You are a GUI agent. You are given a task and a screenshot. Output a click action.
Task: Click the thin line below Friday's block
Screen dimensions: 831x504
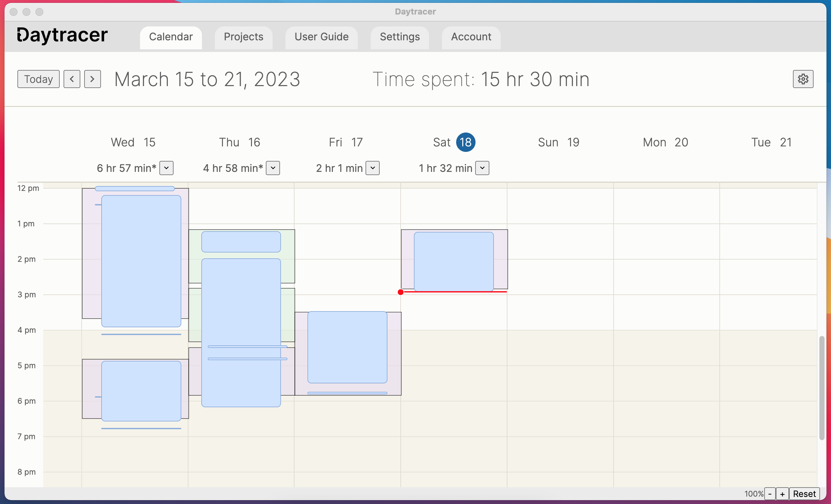pos(347,393)
